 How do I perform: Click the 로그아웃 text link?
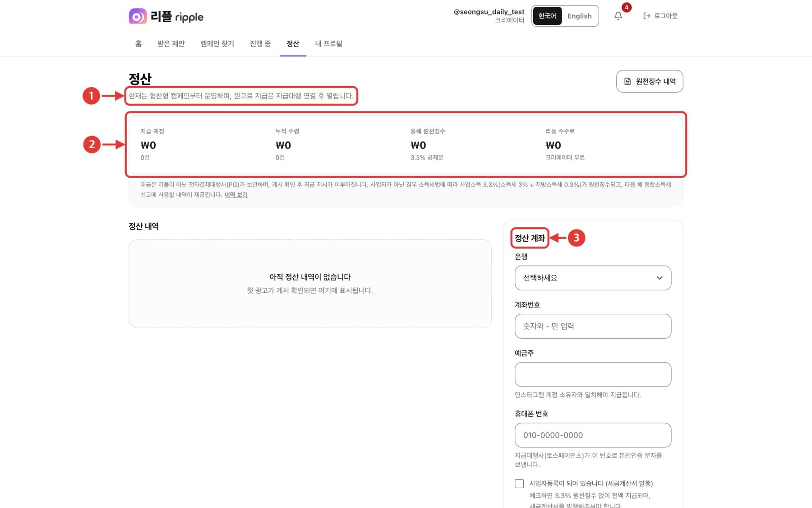pyautogui.click(x=666, y=16)
